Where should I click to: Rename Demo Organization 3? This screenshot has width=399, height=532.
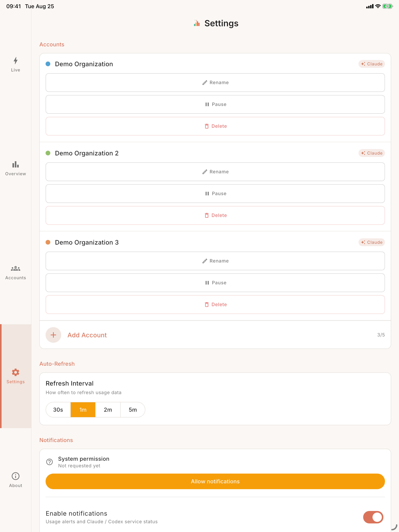(x=215, y=261)
